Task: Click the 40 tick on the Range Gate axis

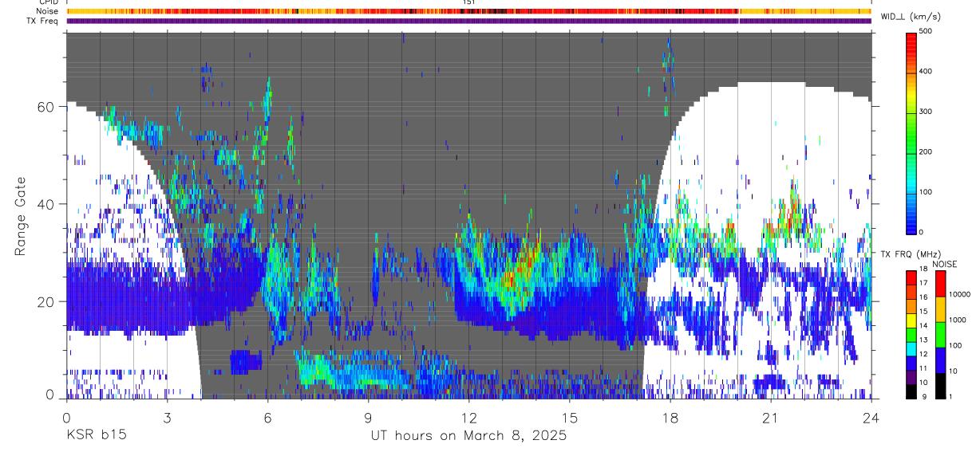Action: 47,204
